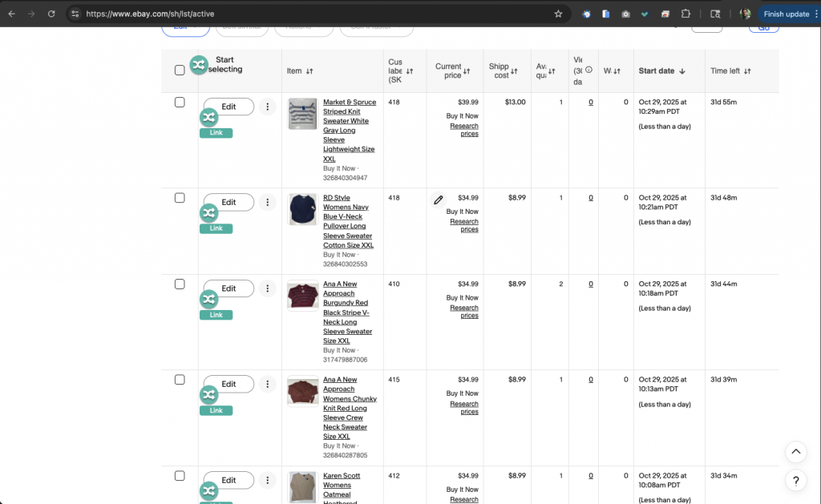Open three-dot menu for Ana A New Approach Burgundy listing

click(x=268, y=288)
